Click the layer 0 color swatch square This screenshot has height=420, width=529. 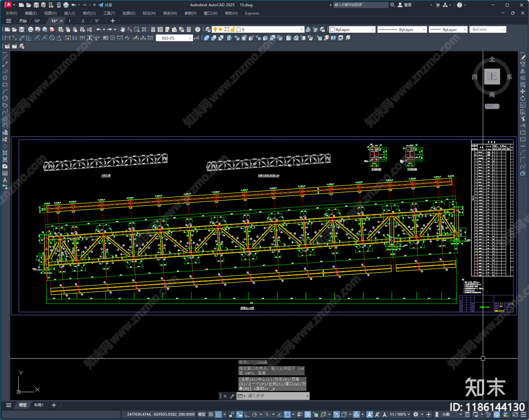238,29
